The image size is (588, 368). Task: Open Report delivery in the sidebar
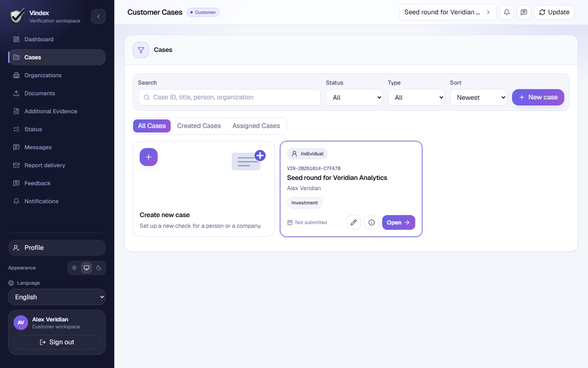[57, 165]
